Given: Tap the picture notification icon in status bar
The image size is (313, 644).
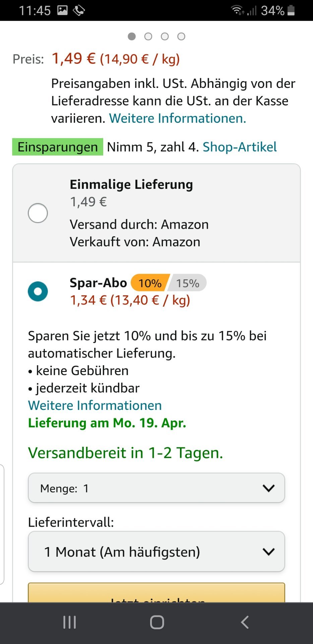Looking at the screenshot, I should click(62, 10).
